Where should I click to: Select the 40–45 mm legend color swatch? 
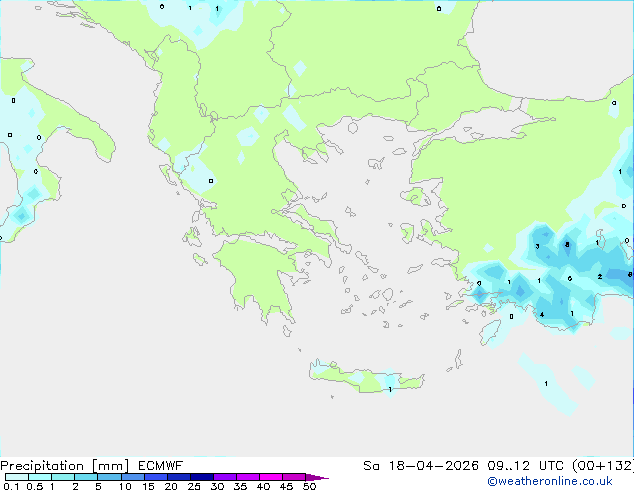[271, 477]
